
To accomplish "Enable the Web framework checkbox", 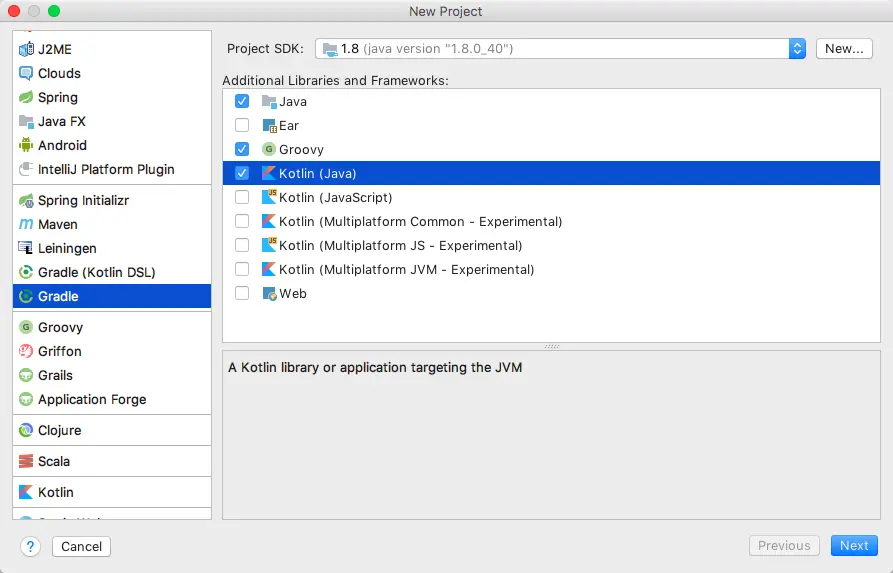I will [242, 293].
